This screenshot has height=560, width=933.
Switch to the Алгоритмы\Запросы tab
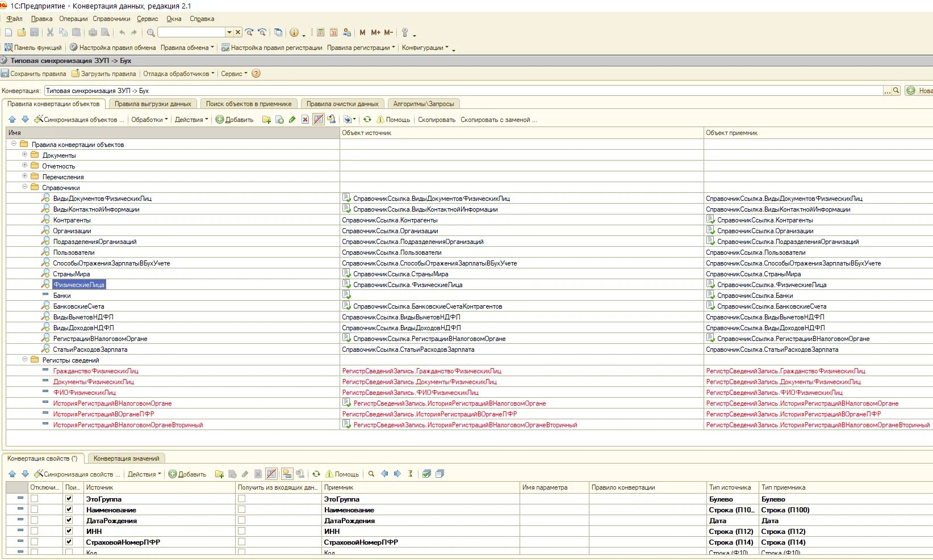pos(424,104)
